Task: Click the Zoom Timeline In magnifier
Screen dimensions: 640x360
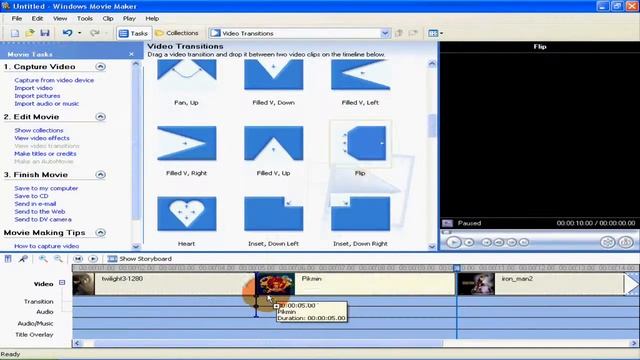Action: (43, 259)
